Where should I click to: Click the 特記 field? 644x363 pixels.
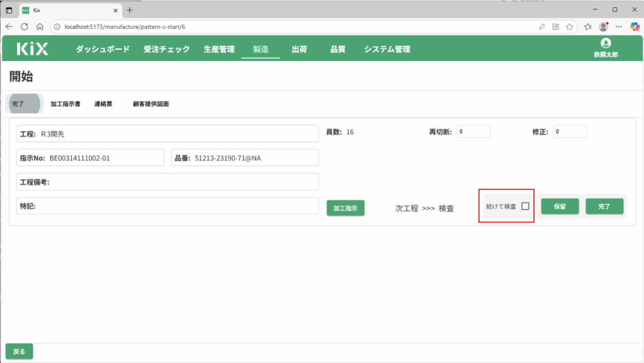click(167, 206)
